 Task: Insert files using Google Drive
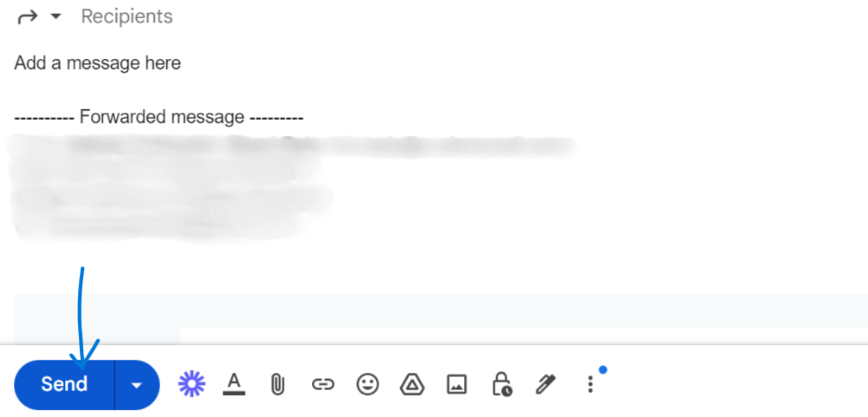point(411,384)
